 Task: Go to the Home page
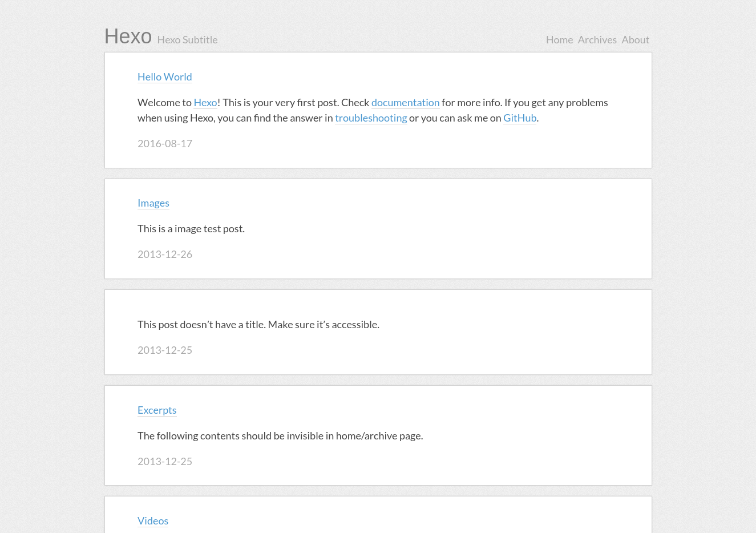(559, 40)
